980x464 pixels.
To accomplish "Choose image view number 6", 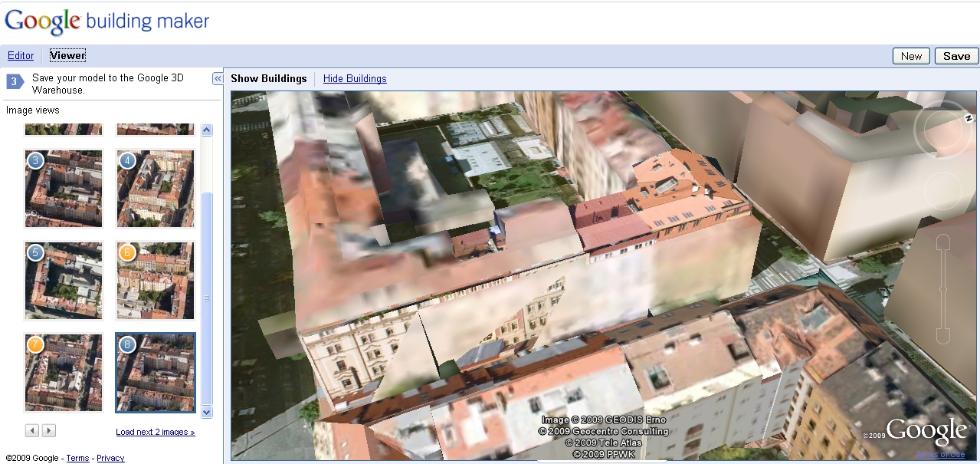I will (156, 281).
